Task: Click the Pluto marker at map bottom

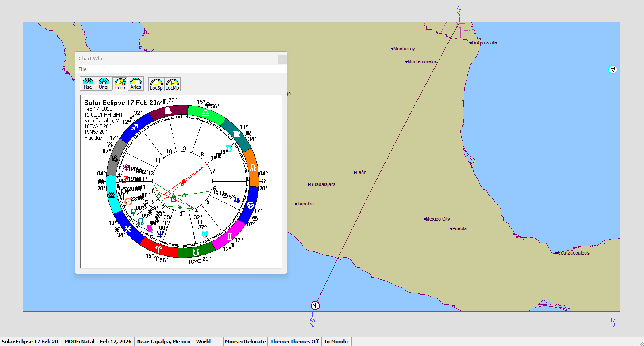Action: tap(315, 305)
